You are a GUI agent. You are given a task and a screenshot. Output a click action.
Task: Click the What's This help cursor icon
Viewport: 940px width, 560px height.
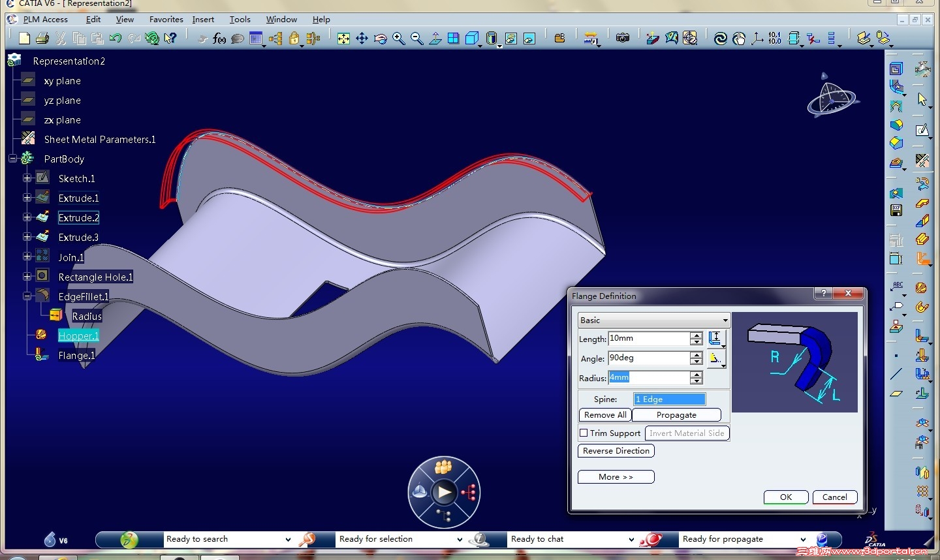click(170, 39)
